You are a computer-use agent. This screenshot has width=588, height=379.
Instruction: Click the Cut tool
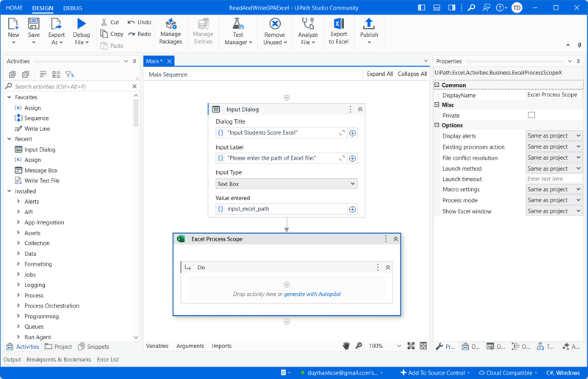[x=110, y=22]
